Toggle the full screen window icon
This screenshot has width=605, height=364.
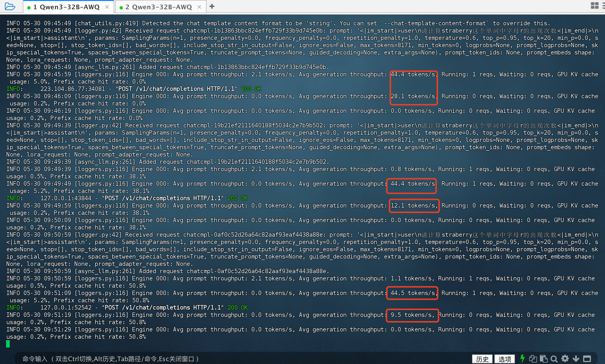587,359
